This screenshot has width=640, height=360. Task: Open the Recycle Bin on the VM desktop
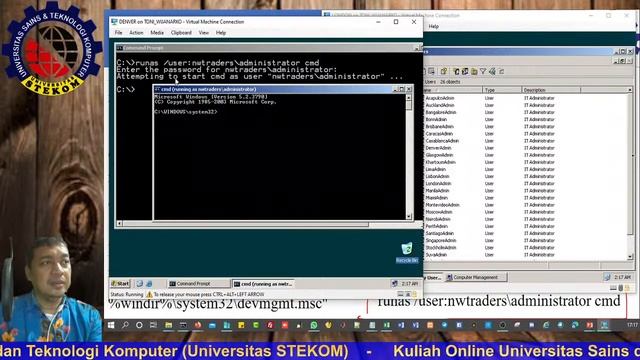pyautogui.click(x=407, y=252)
